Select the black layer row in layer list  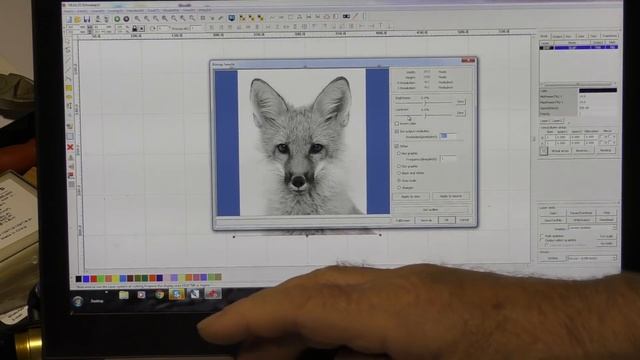tap(579, 47)
